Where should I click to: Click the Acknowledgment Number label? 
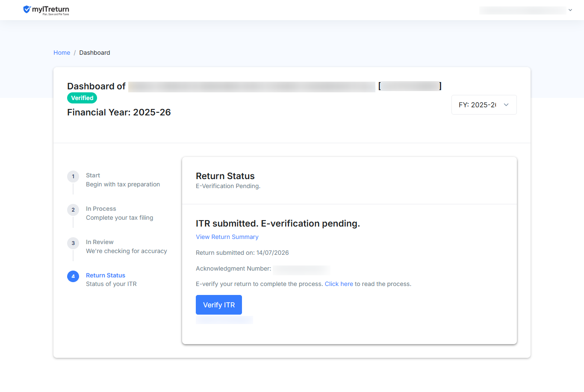233,268
